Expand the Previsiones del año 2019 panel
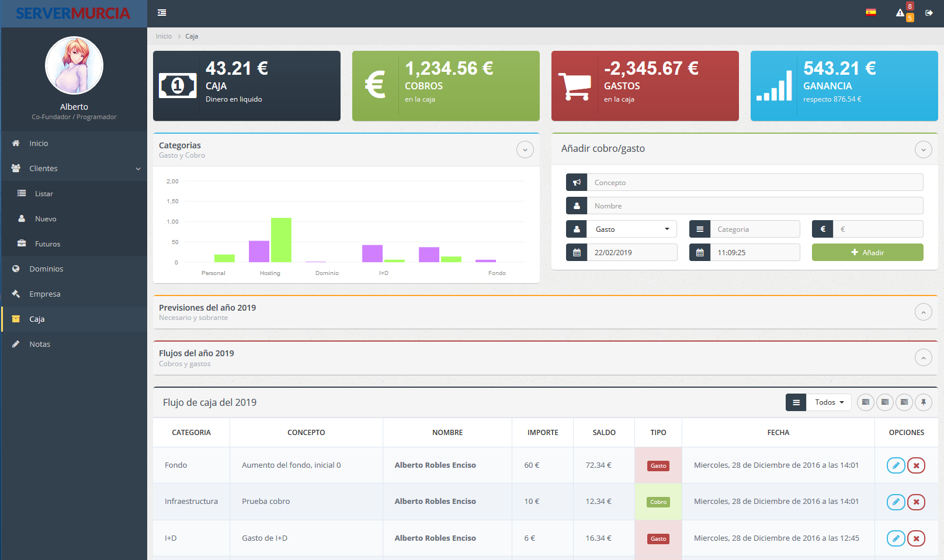The width and height of the screenshot is (944, 560). [x=923, y=312]
